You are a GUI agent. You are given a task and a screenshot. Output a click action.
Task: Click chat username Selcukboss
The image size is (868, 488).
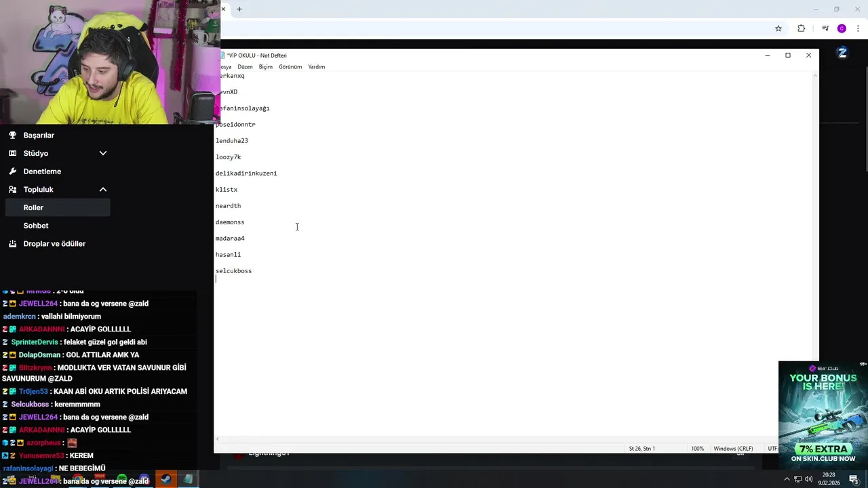30,405
